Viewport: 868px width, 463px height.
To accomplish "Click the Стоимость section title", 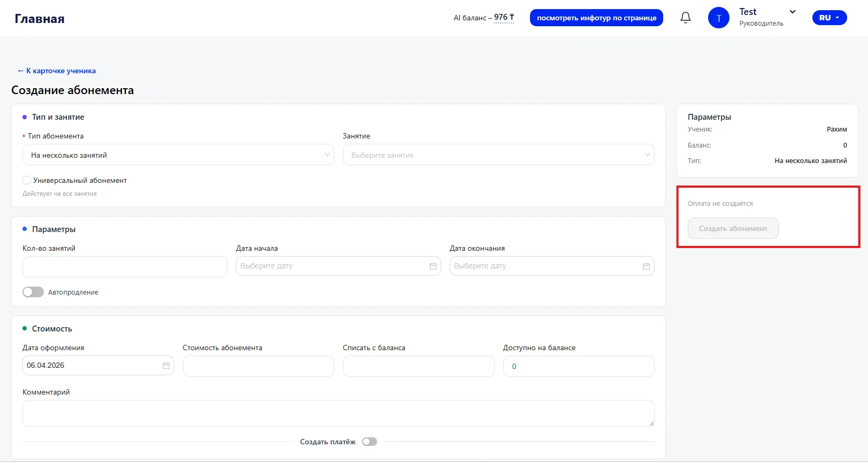I will [x=52, y=329].
